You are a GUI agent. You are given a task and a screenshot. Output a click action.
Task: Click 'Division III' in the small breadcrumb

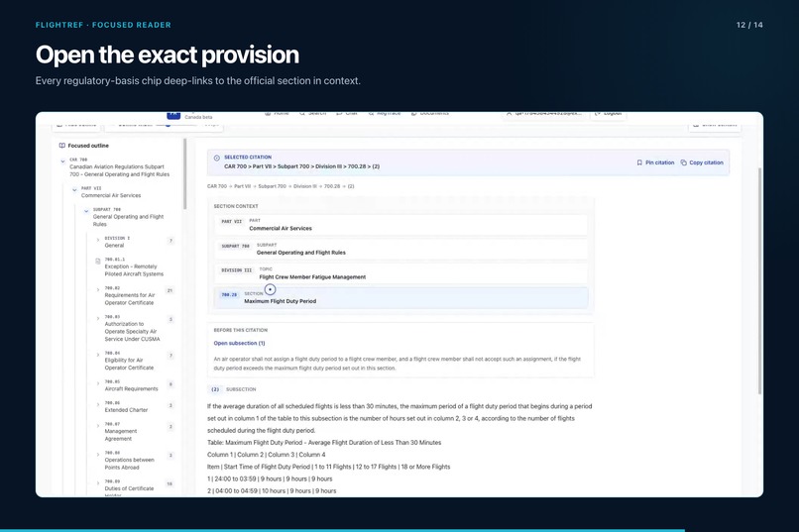pos(305,186)
